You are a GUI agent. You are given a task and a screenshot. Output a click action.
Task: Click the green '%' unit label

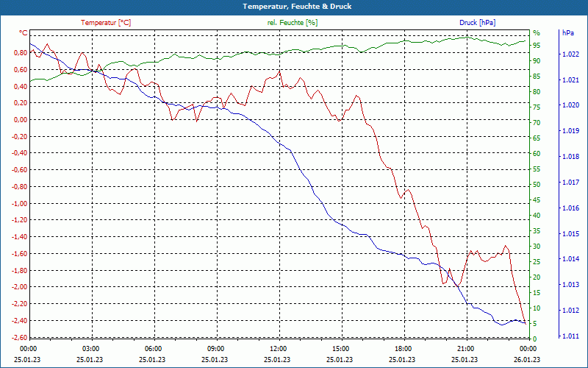[537, 32]
